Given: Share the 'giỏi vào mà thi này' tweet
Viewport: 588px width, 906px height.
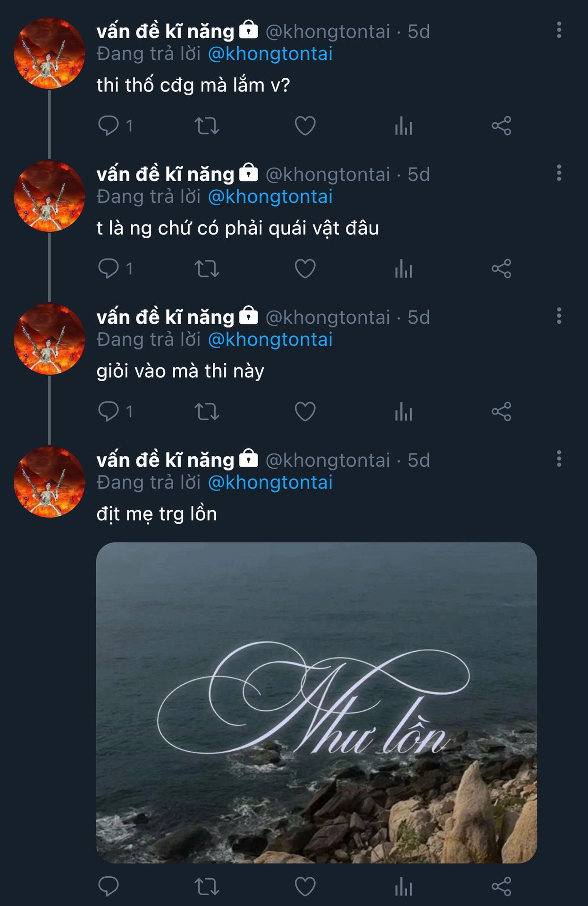Looking at the screenshot, I should pos(501,412).
